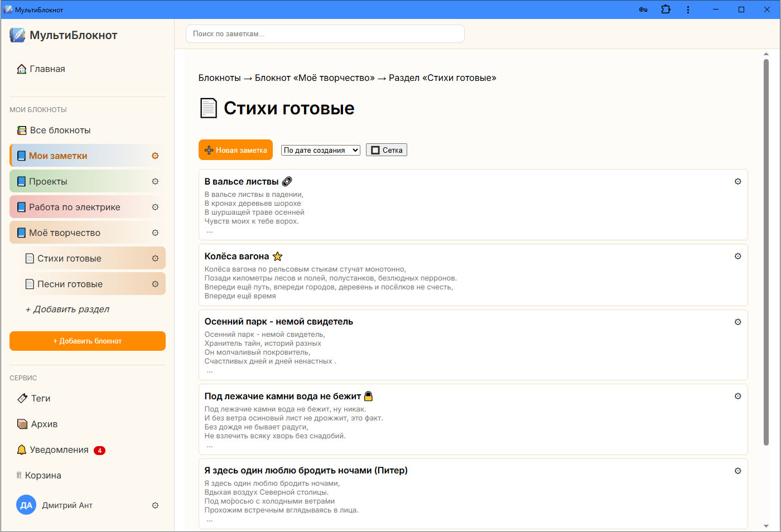
Task: Click Добавить раздел link
Action: [68, 309]
